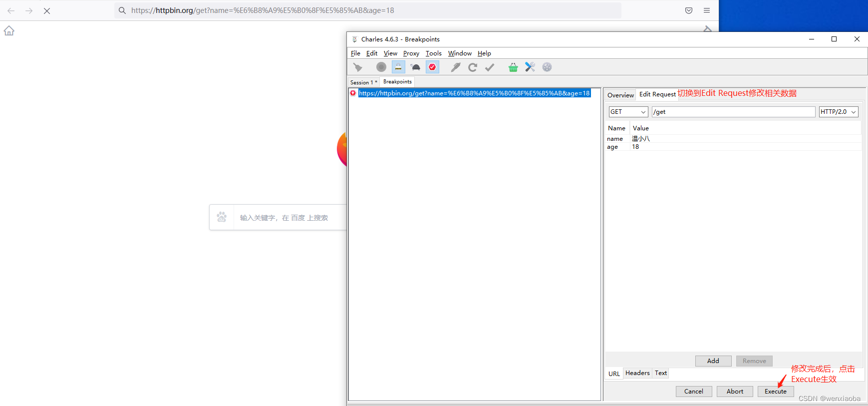Click the browser back arrow
868x406 pixels.
pyautogui.click(x=11, y=10)
